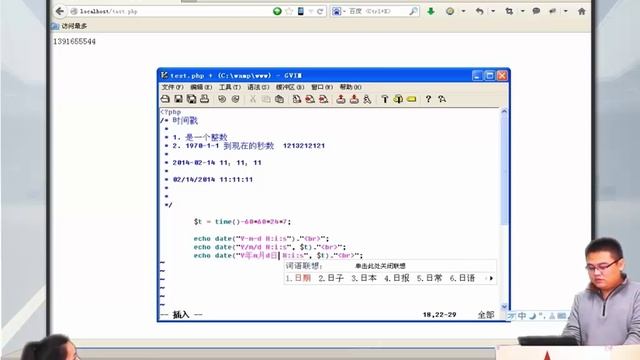Click the 02/14/2014 11:11:11 comment line
This screenshot has width=640, height=360.
click(x=212, y=179)
